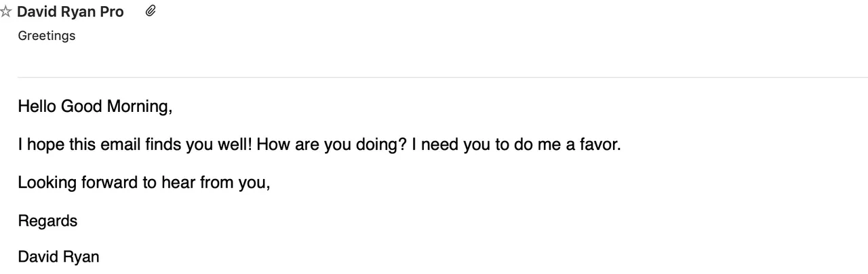This screenshot has width=868, height=274.
Task: Click the word favor in the body
Action: click(600, 145)
